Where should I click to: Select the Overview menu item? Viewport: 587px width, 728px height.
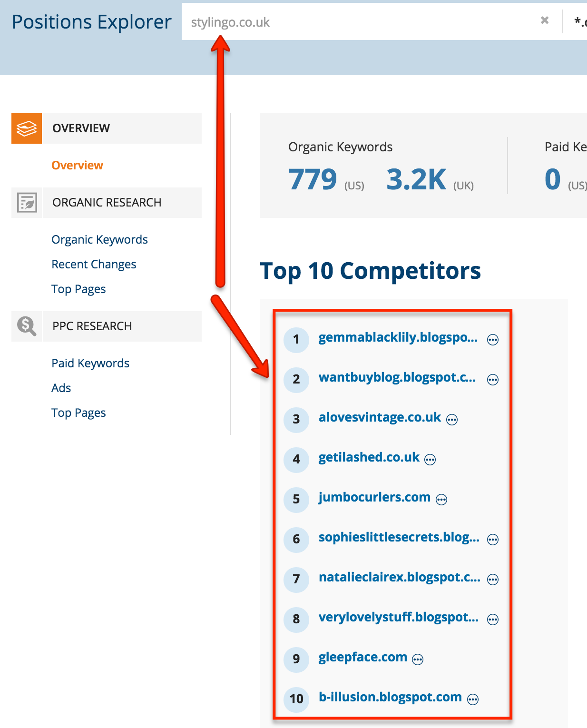[x=77, y=165]
